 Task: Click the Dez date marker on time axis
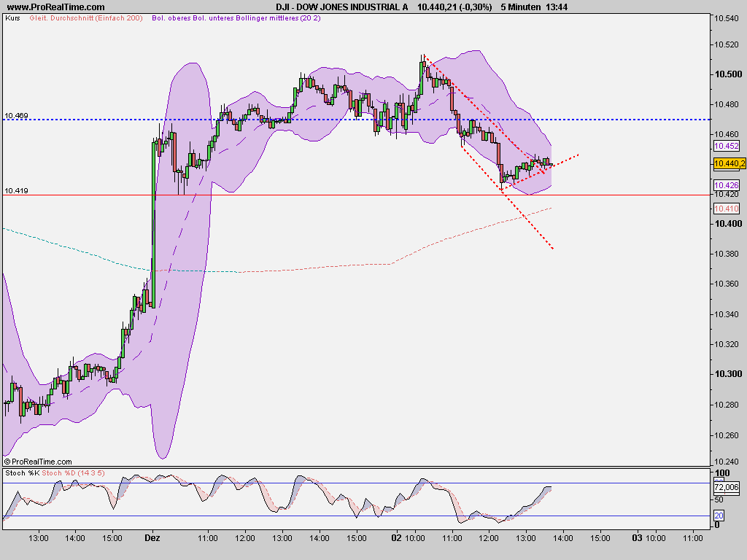click(x=152, y=538)
